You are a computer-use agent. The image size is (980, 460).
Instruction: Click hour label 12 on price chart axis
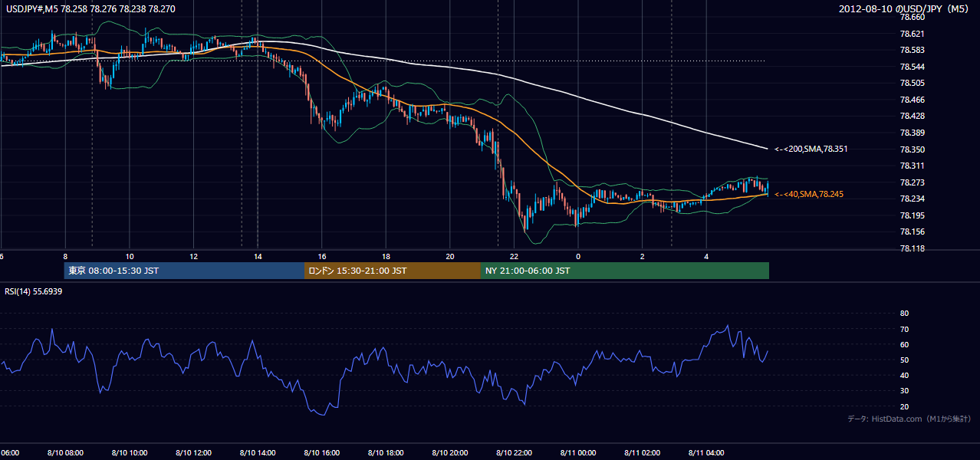coord(194,256)
